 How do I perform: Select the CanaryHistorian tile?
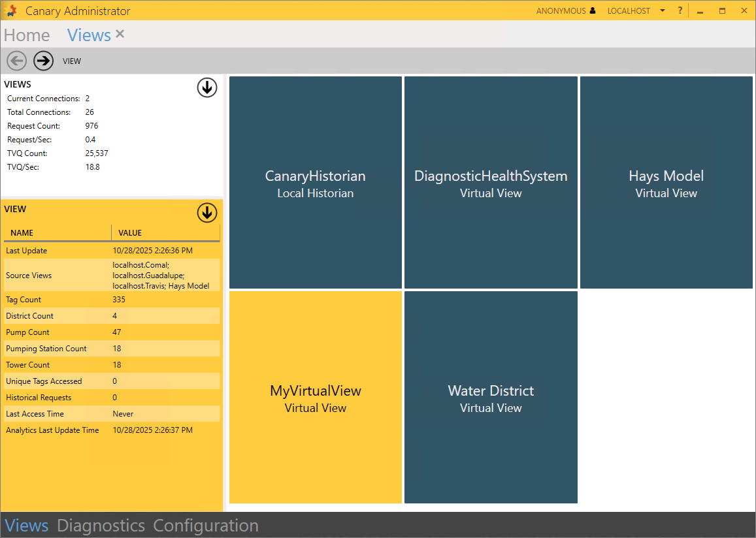coord(316,183)
